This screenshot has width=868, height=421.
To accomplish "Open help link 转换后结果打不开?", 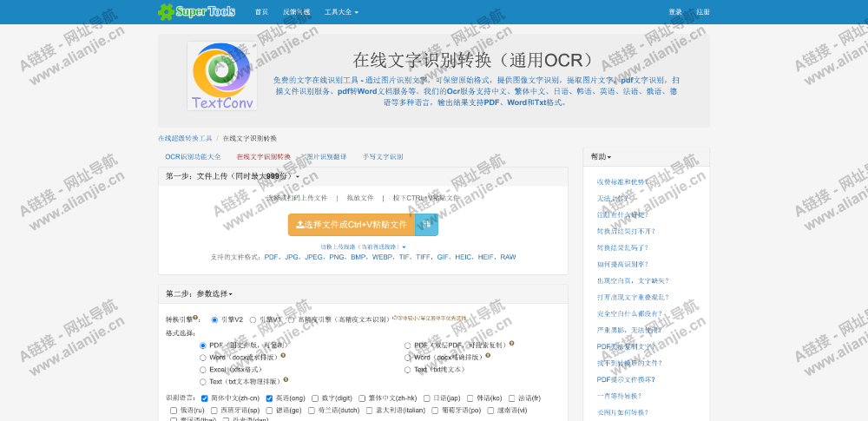I will [626, 232].
